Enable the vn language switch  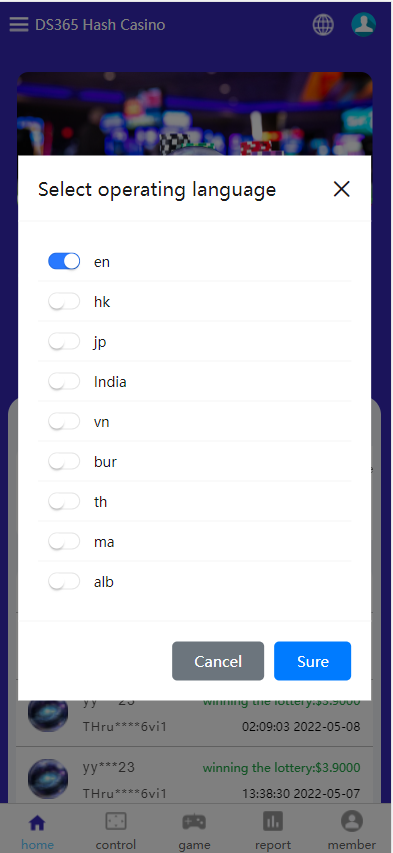point(64,422)
